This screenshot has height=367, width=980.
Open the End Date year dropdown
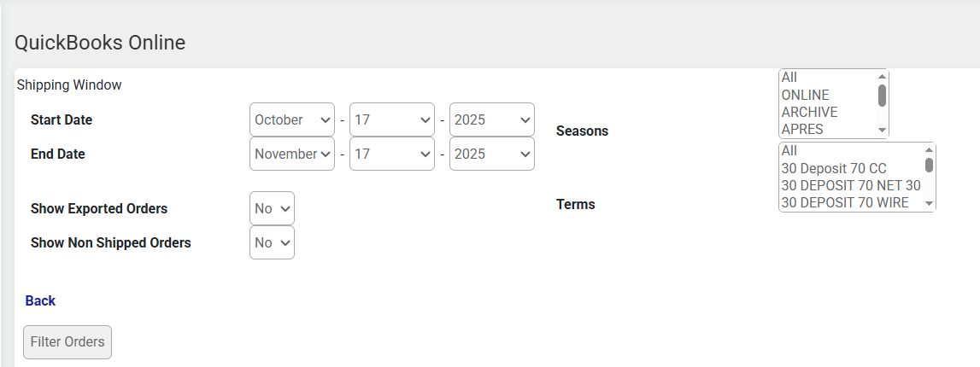[x=492, y=154]
